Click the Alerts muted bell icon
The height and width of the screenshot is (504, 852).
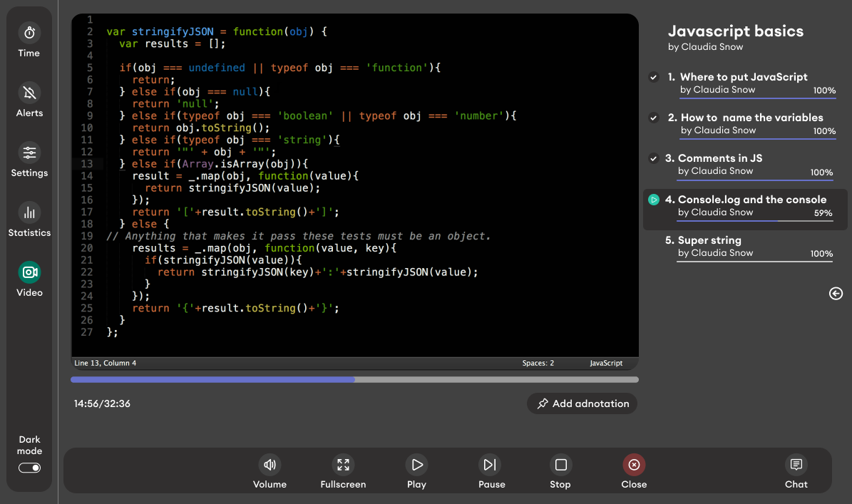29,93
